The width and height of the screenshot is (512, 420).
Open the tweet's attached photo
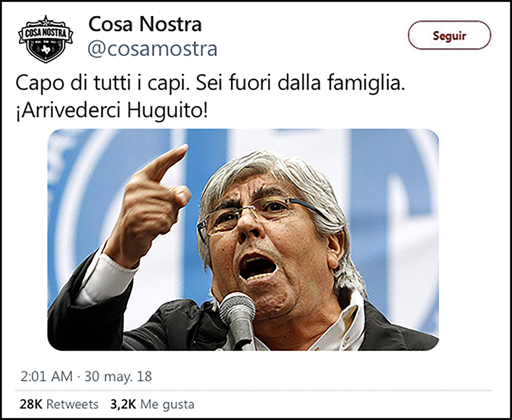(243, 240)
